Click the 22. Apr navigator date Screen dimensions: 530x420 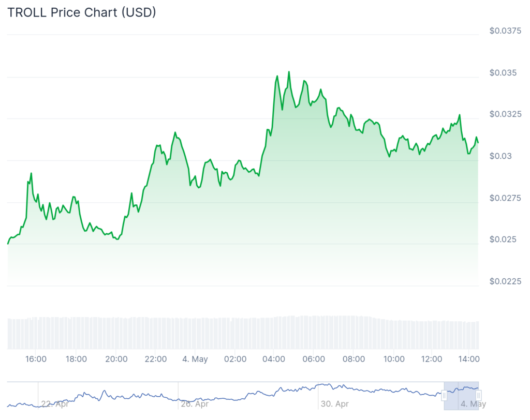[55, 404]
